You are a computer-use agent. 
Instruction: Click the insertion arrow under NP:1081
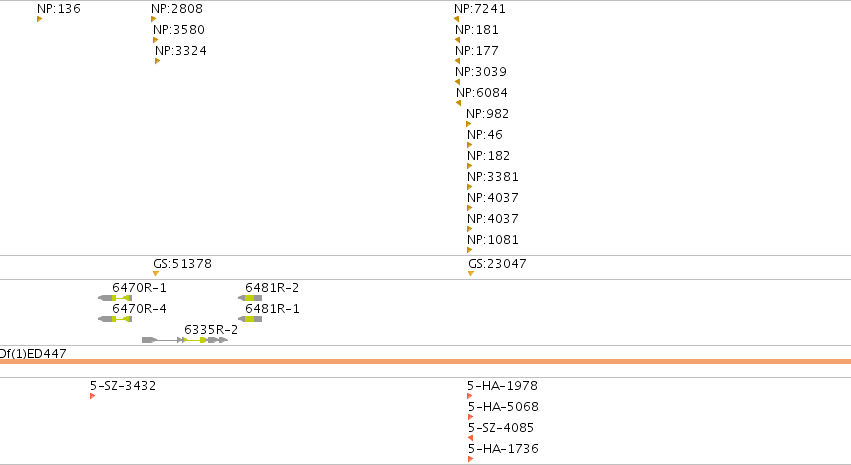point(469,250)
